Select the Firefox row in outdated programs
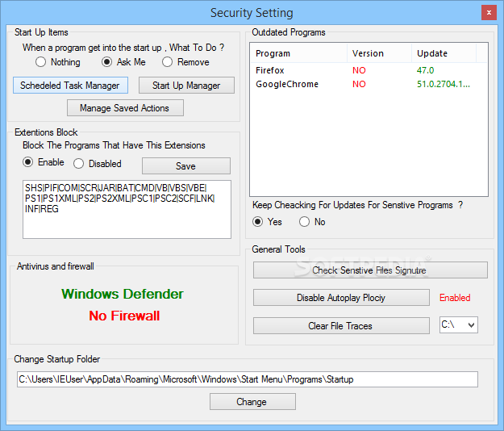 click(369, 70)
